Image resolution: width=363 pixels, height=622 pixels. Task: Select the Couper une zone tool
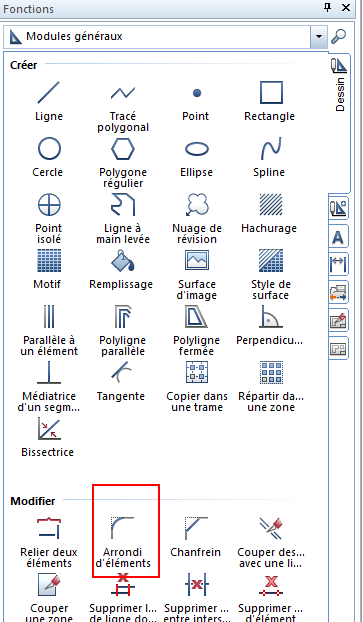click(49, 597)
